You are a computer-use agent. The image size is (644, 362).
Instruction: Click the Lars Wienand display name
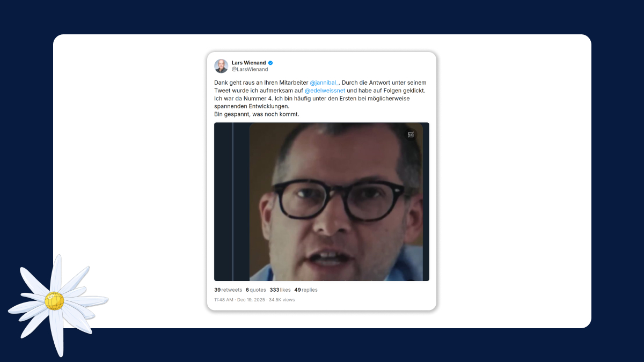248,63
